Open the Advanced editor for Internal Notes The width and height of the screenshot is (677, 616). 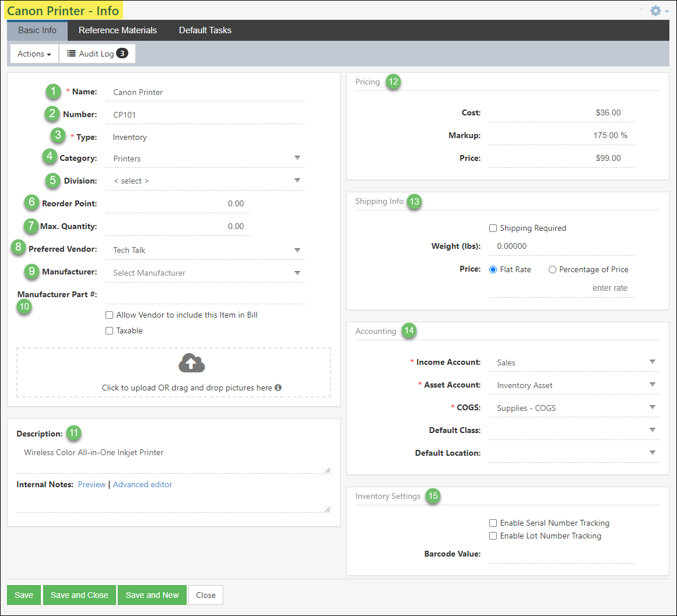142,484
